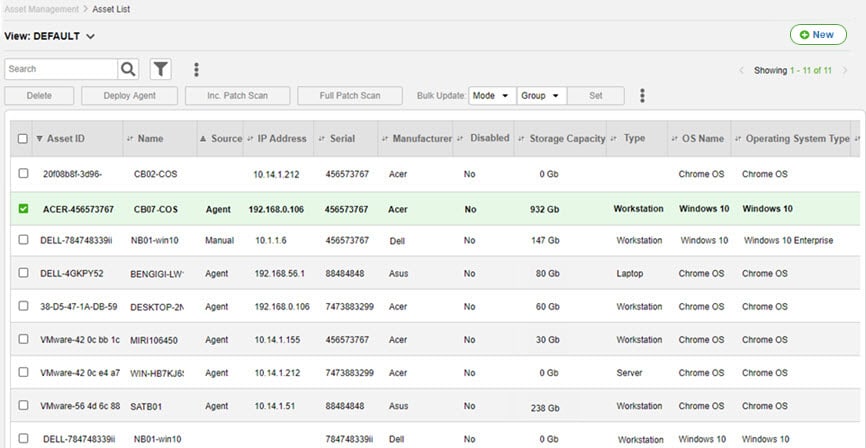Sort by the Asset ID column
Viewport: 866px width, 448px height.
pyautogui.click(x=65, y=139)
